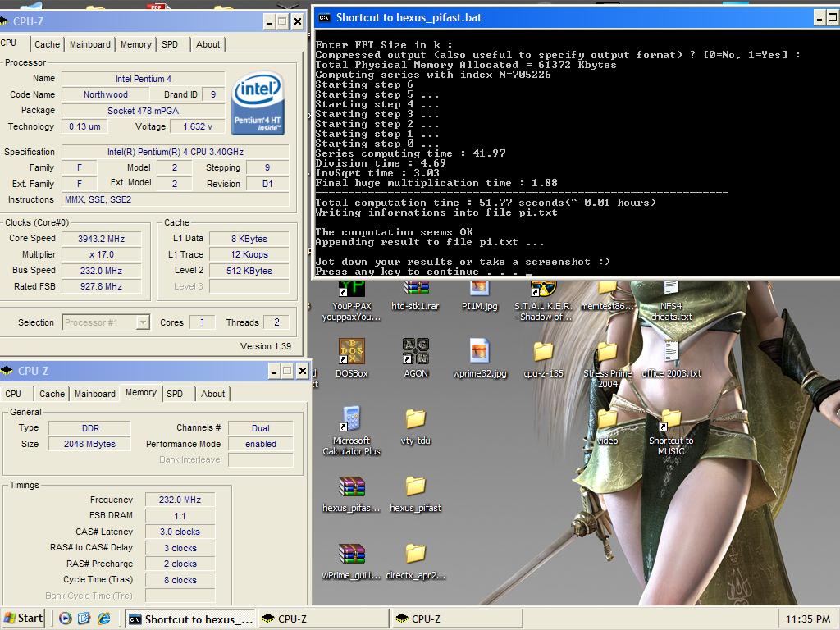Click the Instructions MMX, SSE, SSE2 field
840x630 pixels.
(x=176, y=199)
